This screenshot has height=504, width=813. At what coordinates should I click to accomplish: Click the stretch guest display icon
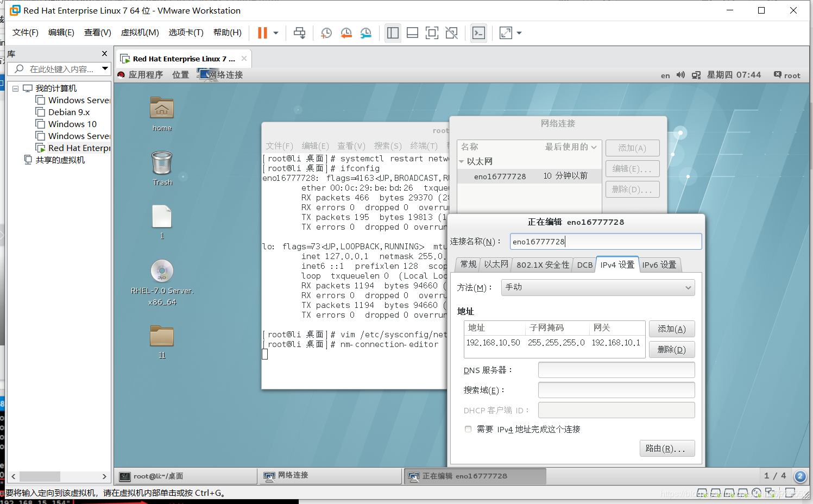pos(506,33)
